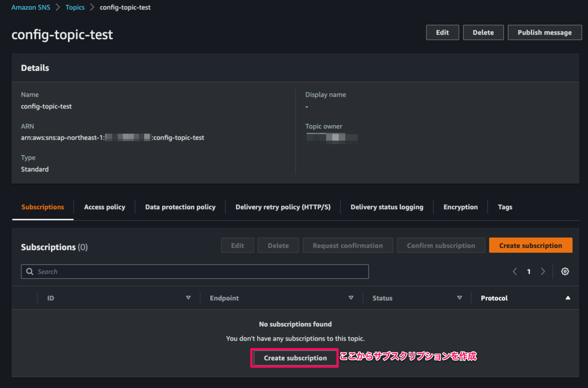The image size is (588, 388).
Task: Open the subscriptions table settings gear
Action: 565,271
